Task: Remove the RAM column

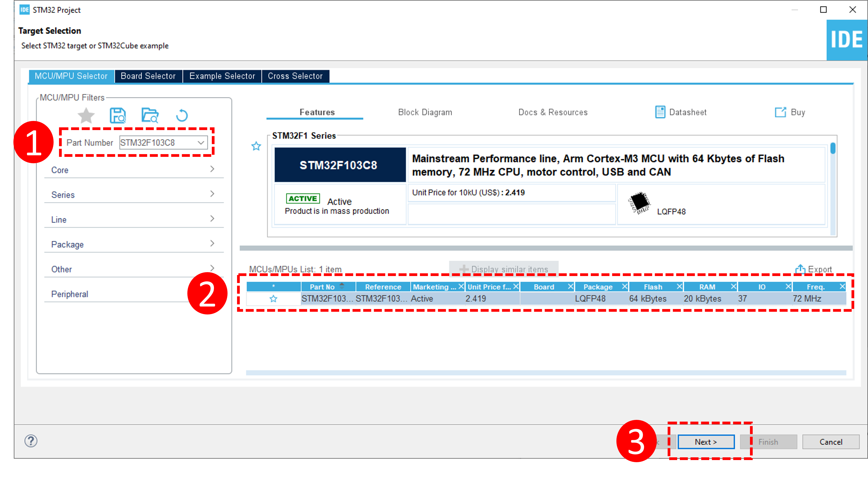Action: pos(733,287)
